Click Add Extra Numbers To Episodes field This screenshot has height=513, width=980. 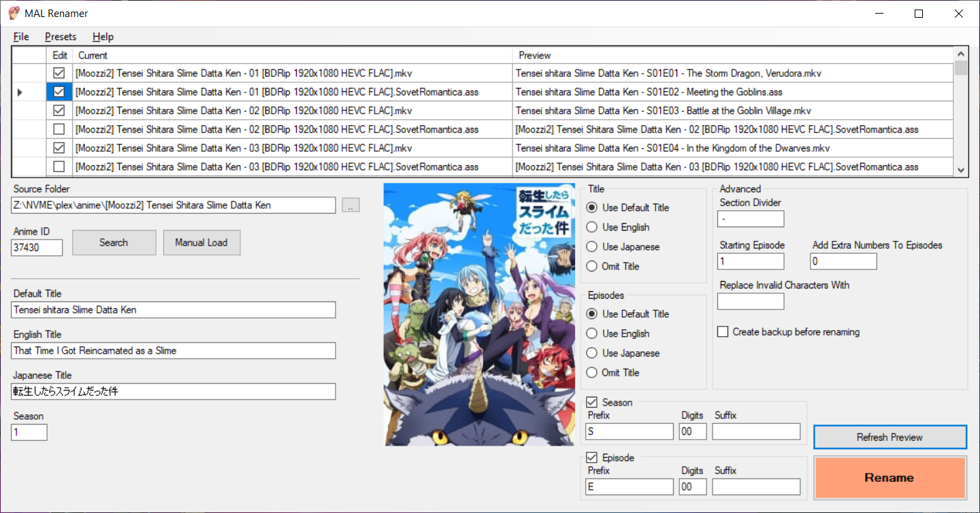click(843, 261)
